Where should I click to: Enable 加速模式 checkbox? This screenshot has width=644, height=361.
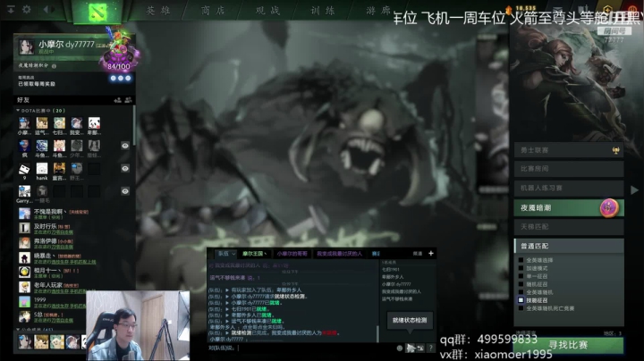pos(521,268)
